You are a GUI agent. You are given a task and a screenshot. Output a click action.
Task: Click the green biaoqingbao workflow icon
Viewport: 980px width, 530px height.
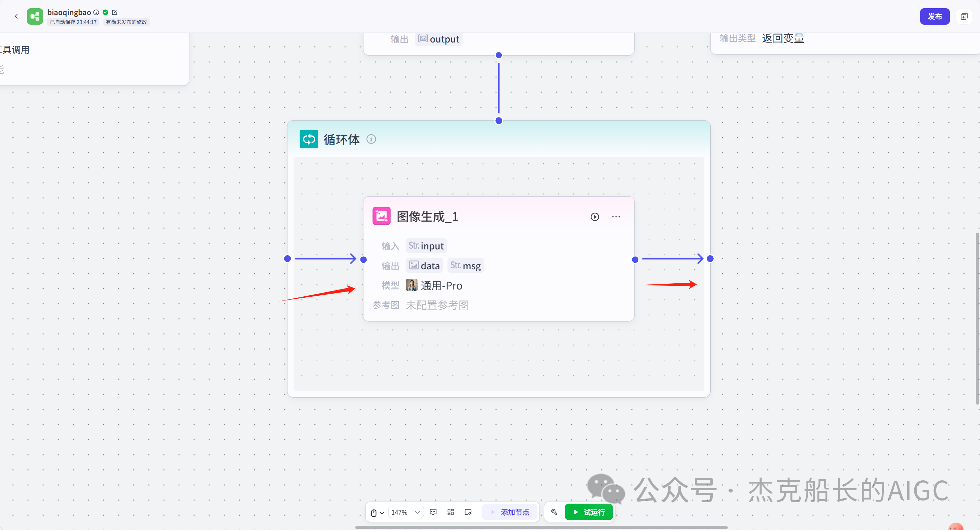point(35,16)
